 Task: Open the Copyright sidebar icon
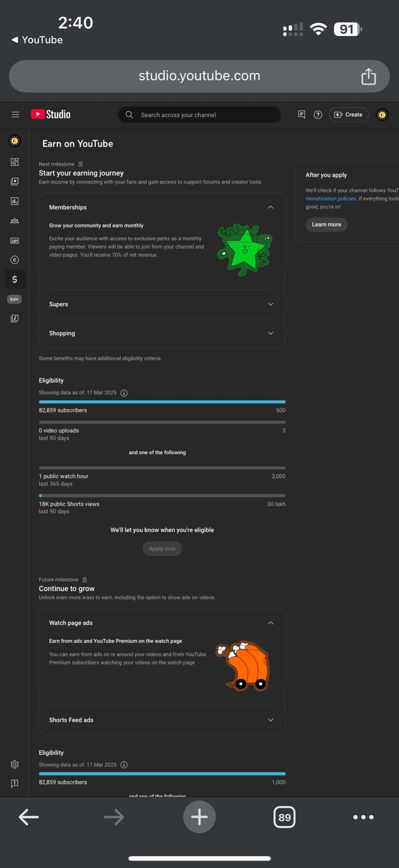[15, 260]
